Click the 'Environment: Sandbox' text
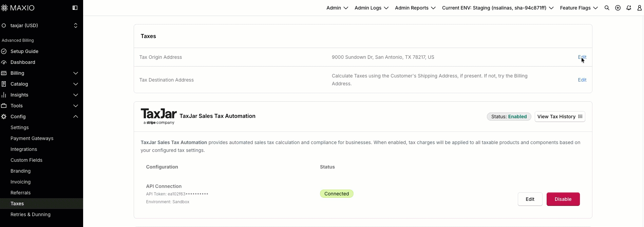644x227 pixels. click(x=168, y=202)
